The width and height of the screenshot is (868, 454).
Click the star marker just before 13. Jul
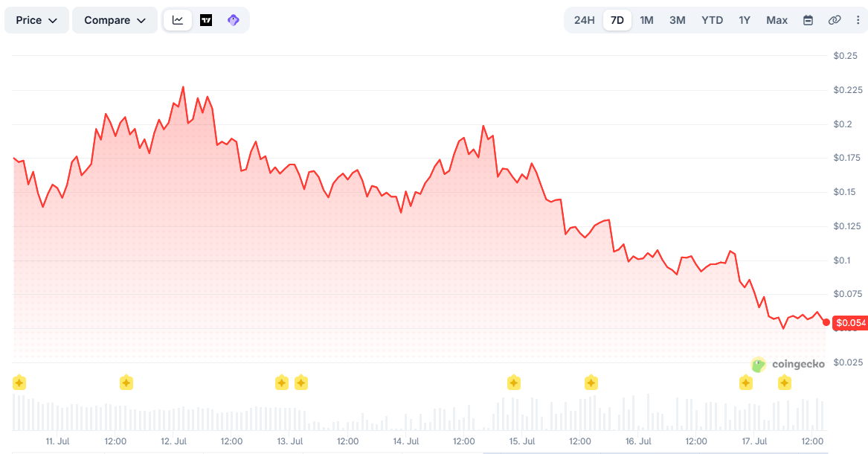(282, 383)
